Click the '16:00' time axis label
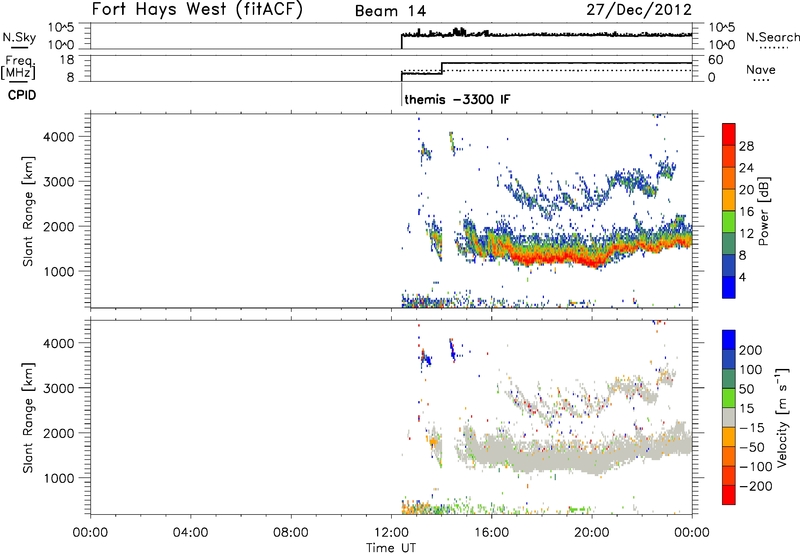Screen dimensions: 800x554 point(491,533)
